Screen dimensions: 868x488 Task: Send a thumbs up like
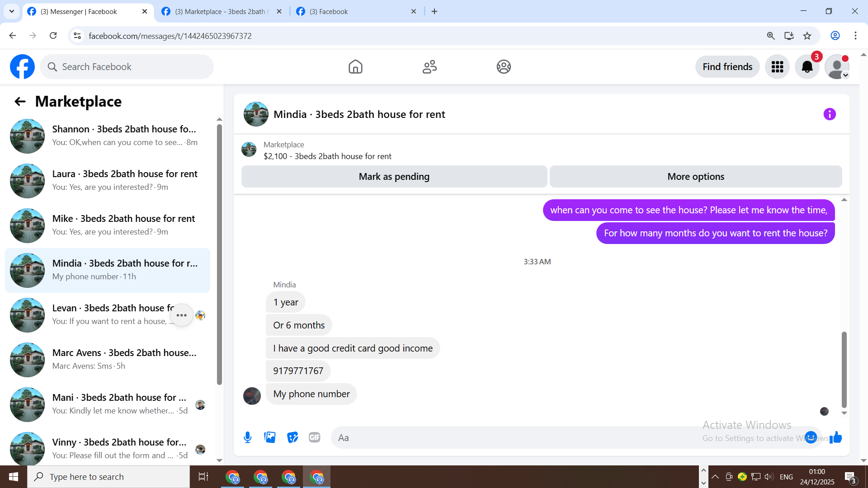click(x=836, y=437)
